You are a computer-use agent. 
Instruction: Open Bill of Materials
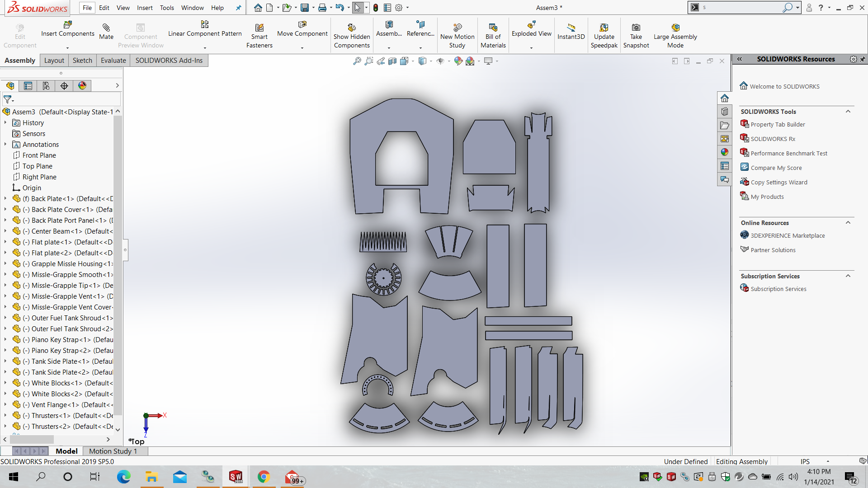[x=493, y=36]
